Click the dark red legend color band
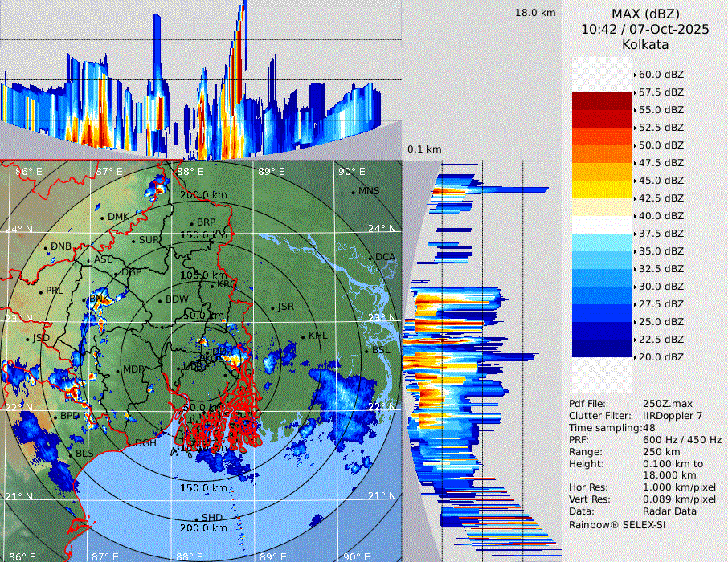728x562 pixels. [x=601, y=101]
